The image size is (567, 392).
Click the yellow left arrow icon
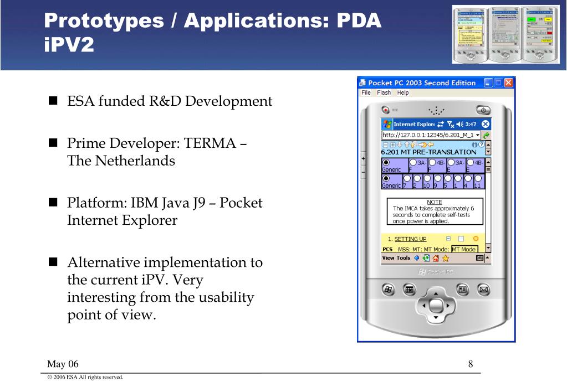coord(431,145)
